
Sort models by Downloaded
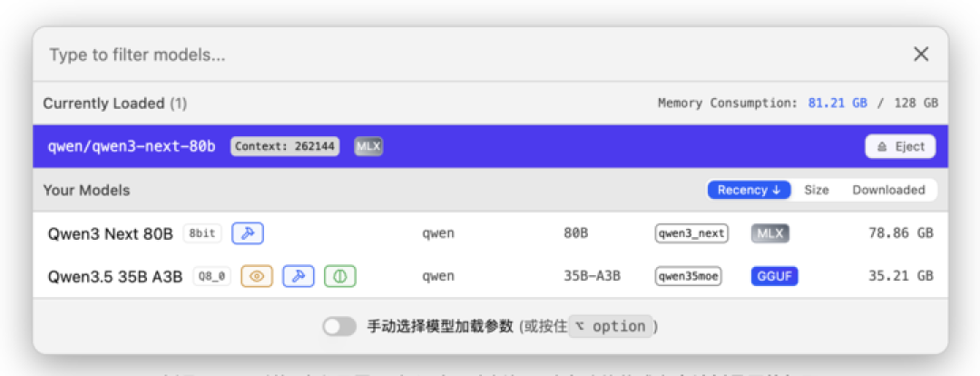(x=888, y=190)
